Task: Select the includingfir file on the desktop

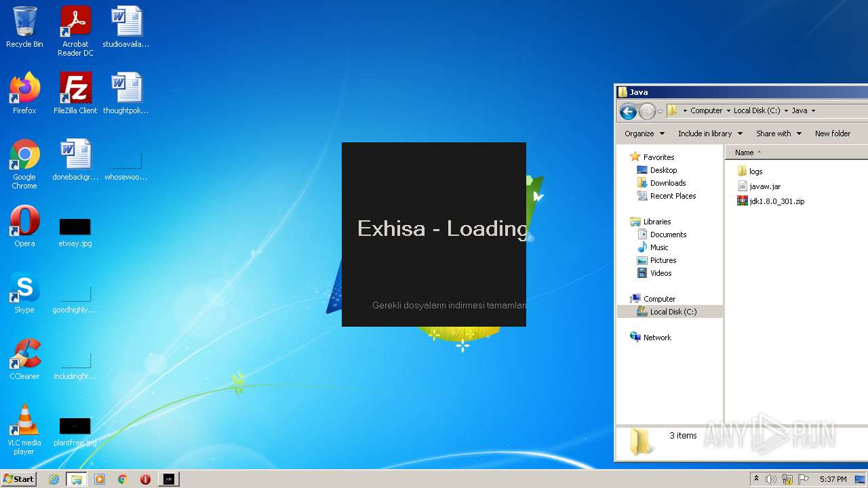Action: [x=75, y=366]
